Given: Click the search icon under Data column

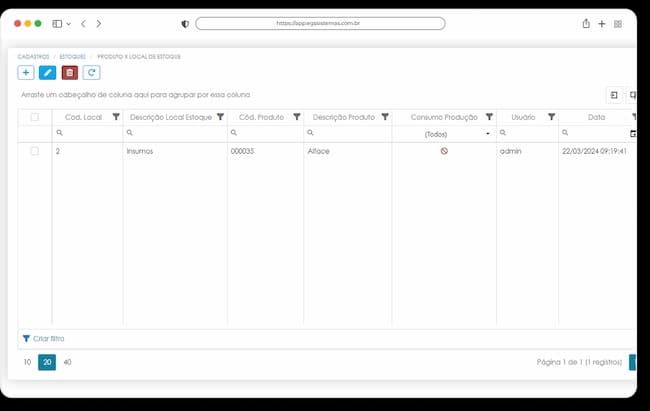Looking at the screenshot, I should pyautogui.click(x=565, y=133).
